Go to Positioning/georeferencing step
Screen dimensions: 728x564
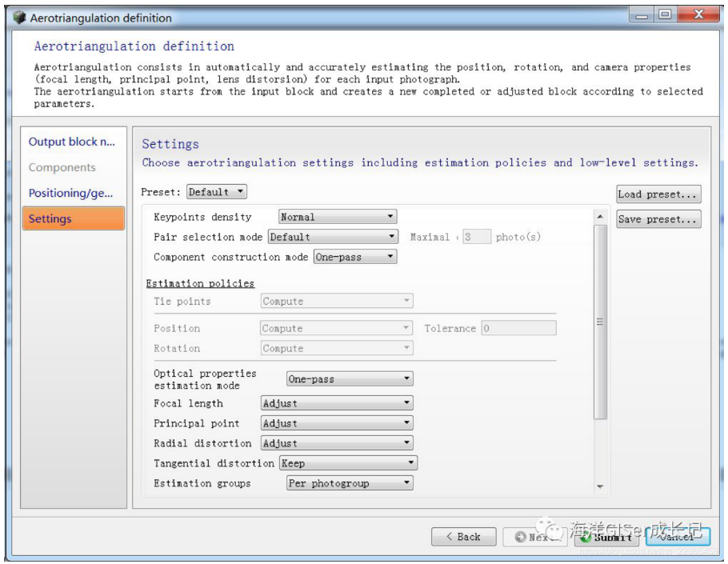(x=71, y=193)
